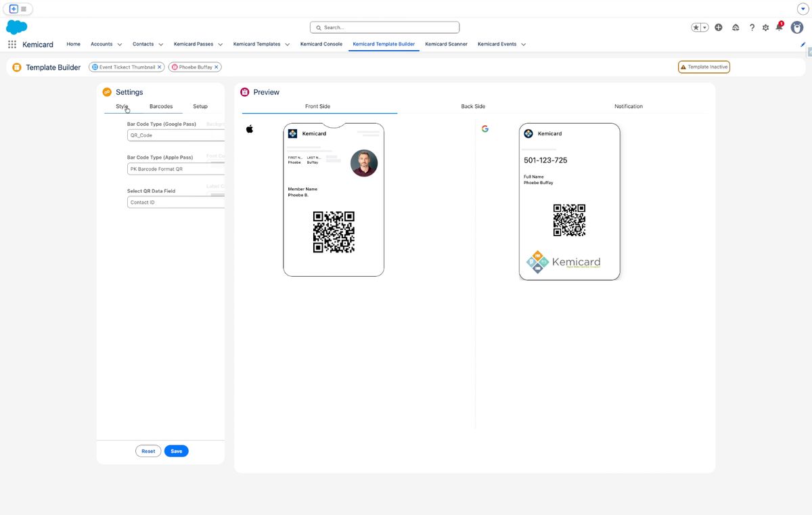Image resolution: width=812 pixels, height=515 pixels.
Task: Open the Kemicard Templates tab
Action: tap(256, 44)
